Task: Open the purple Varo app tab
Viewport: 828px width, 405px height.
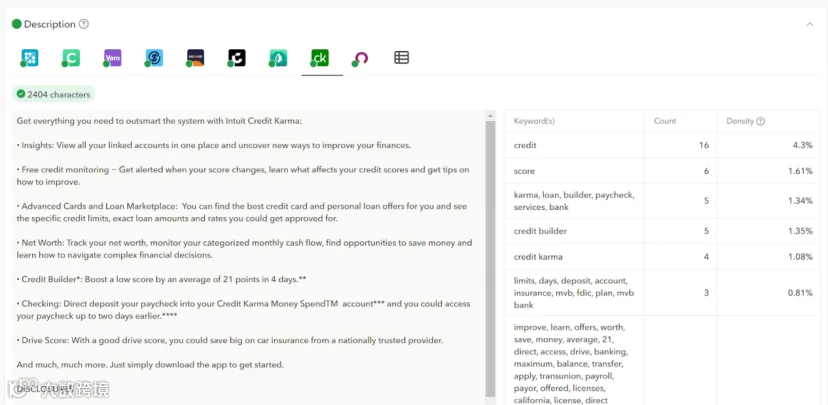Action: point(112,58)
